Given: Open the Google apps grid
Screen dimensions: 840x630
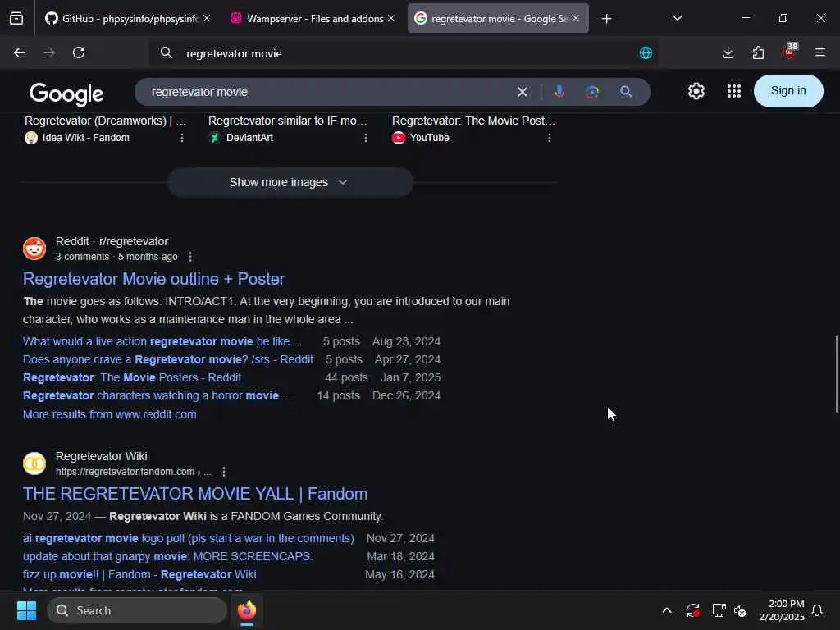Looking at the screenshot, I should [x=734, y=91].
